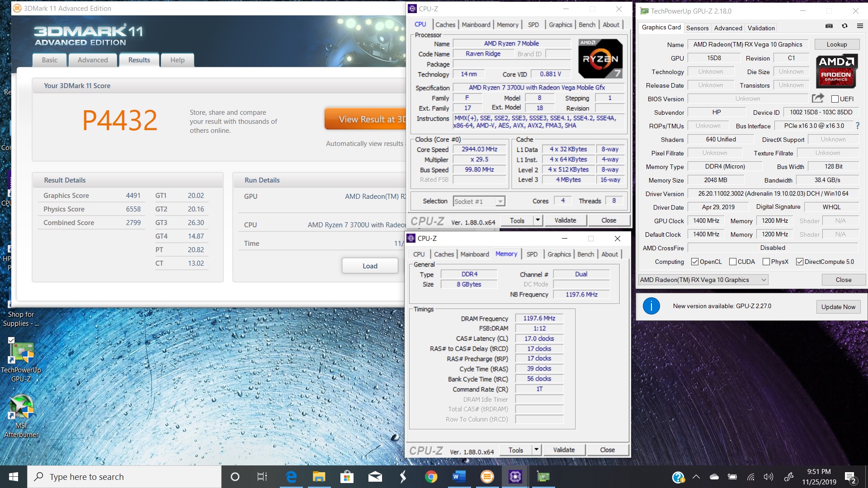Click the battery icon in the system tray

tap(732, 477)
